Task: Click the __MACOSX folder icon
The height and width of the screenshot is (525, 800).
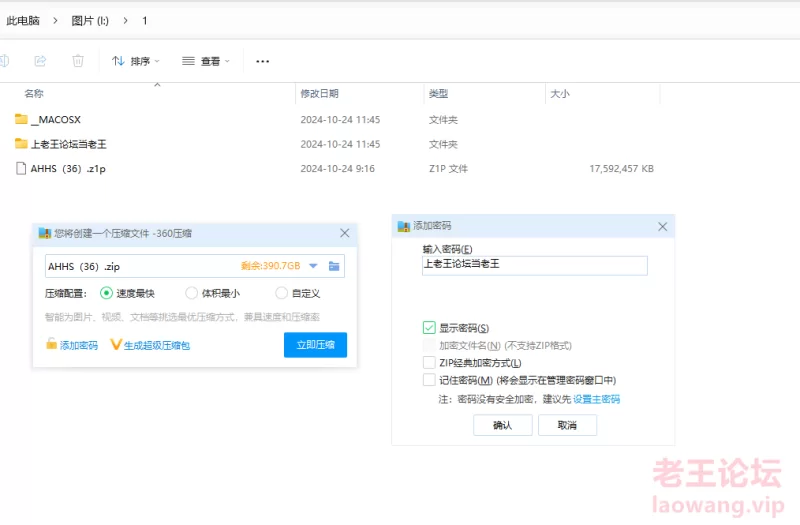Action: click(x=21, y=119)
